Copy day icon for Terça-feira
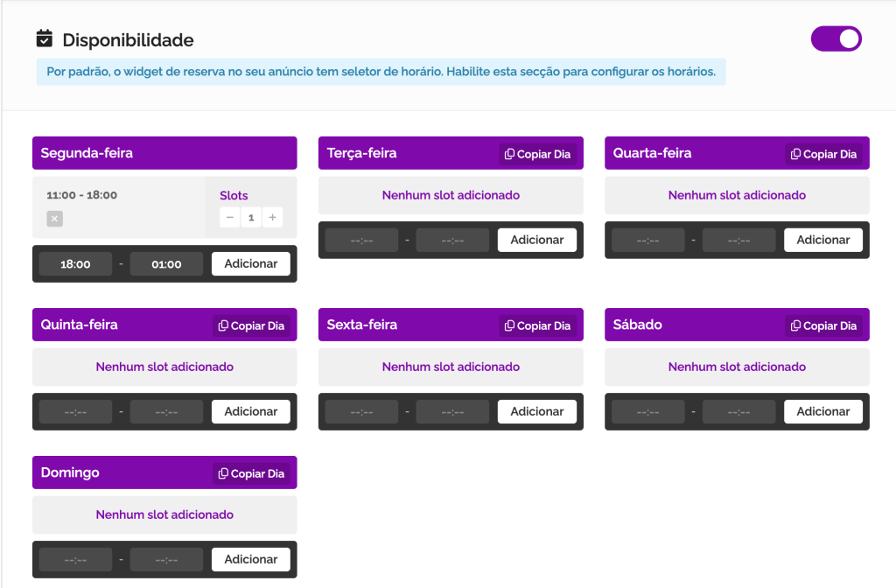Image resolution: width=896 pixels, height=588 pixels. [509, 154]
